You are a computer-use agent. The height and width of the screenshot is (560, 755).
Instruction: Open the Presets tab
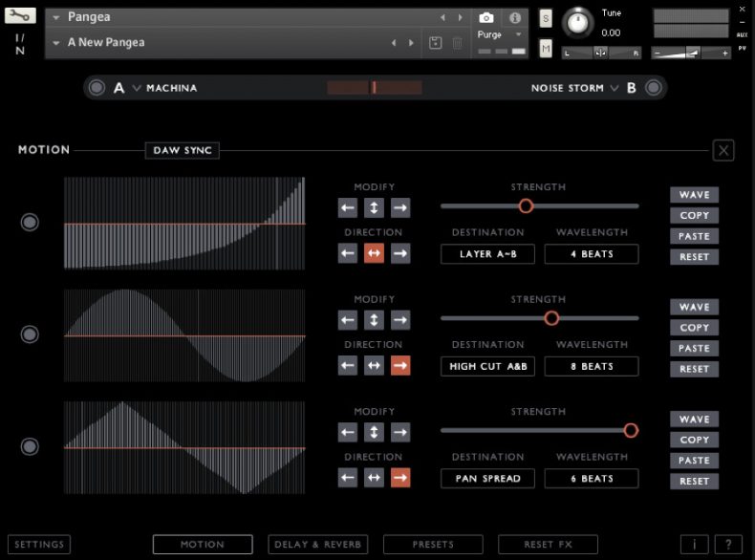[433, 545]
